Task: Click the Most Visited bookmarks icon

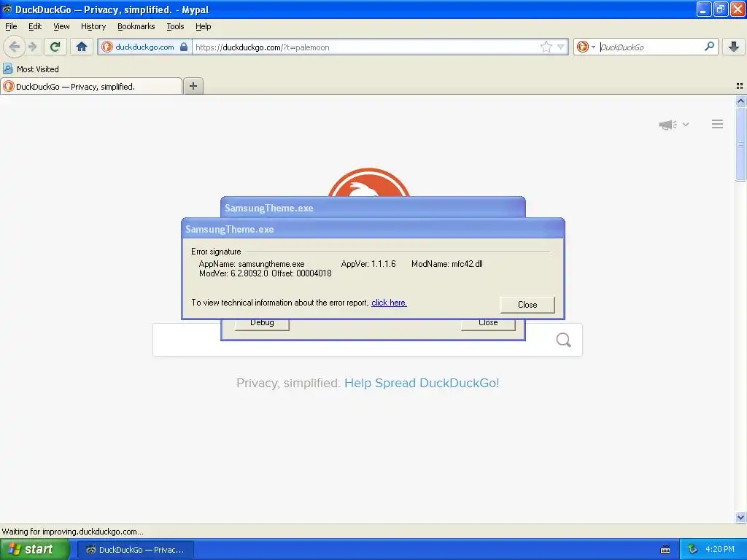Action: coord(7,69)
